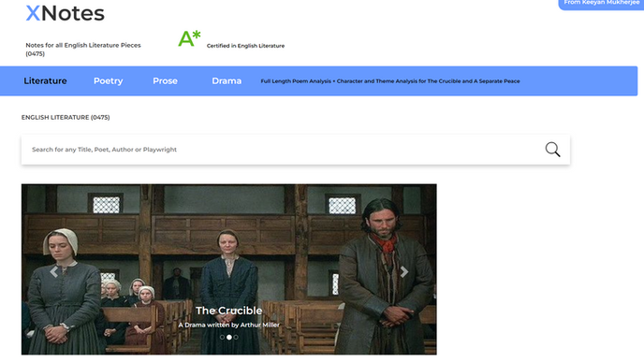Screen dimensions: 644x362
Task: Advance to next carousel slide arrow
Action: click(404, 271)
